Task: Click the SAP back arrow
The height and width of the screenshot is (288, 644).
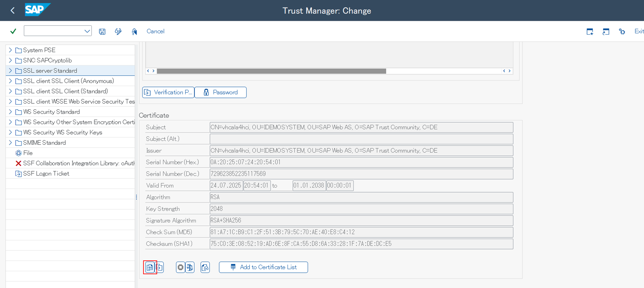Action: [x=12, y=11]
